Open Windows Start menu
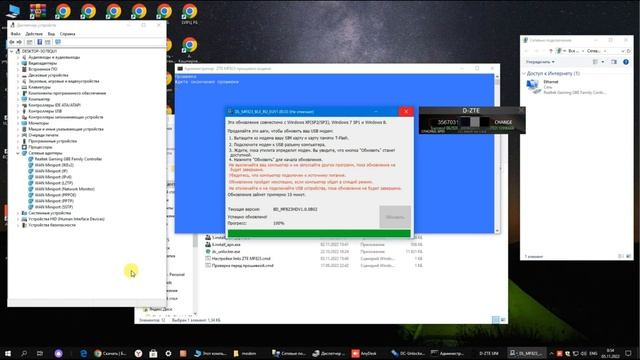 pyautogui.click(x=7, y=353)
